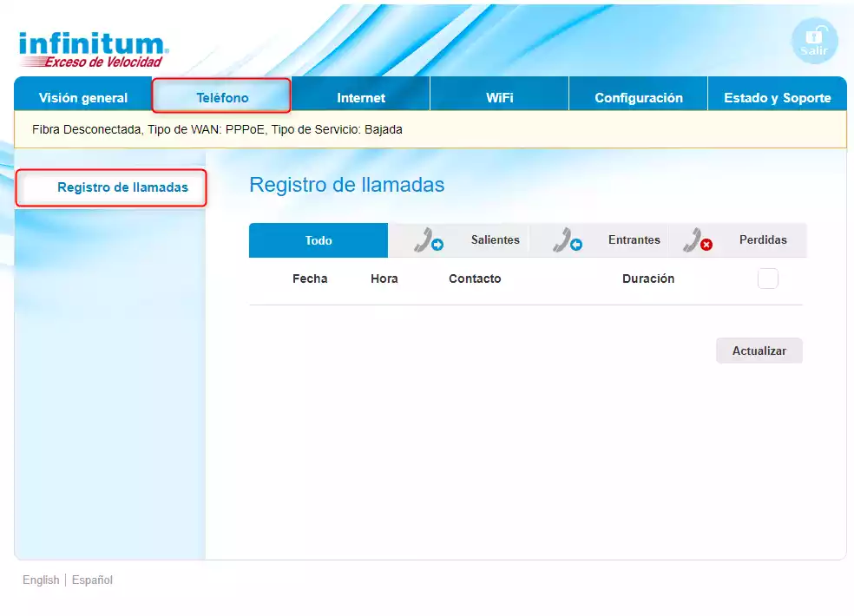Open the Visión general tab
Image resolution: width=854 pixels, height=616 pixels.
pos(83,98)
